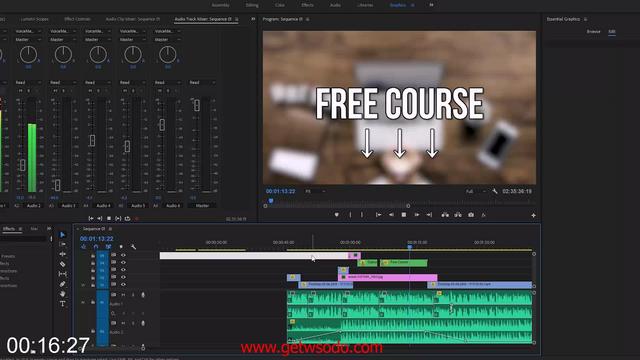The image size is (640, 360).
Task: Lock the V5 track
Action: (93, 256)
